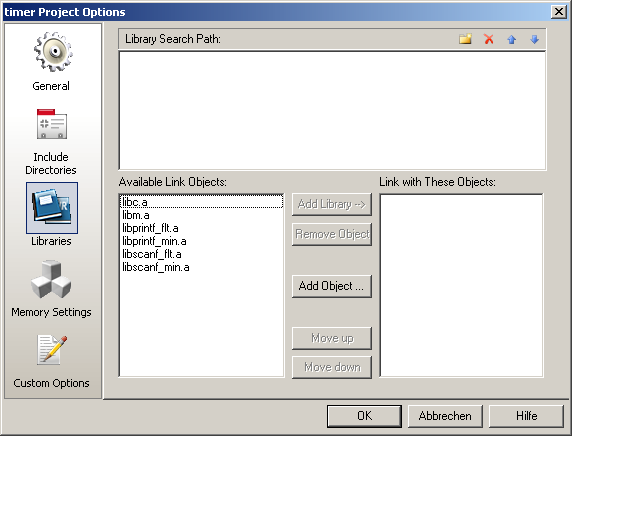Open the Custom Options page

(51, 361)
